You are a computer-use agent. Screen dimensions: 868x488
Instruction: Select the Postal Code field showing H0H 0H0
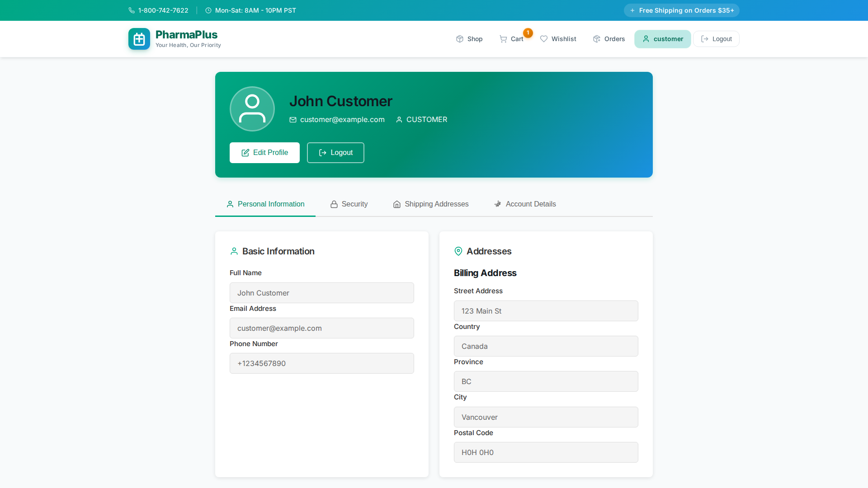[546, 452]
